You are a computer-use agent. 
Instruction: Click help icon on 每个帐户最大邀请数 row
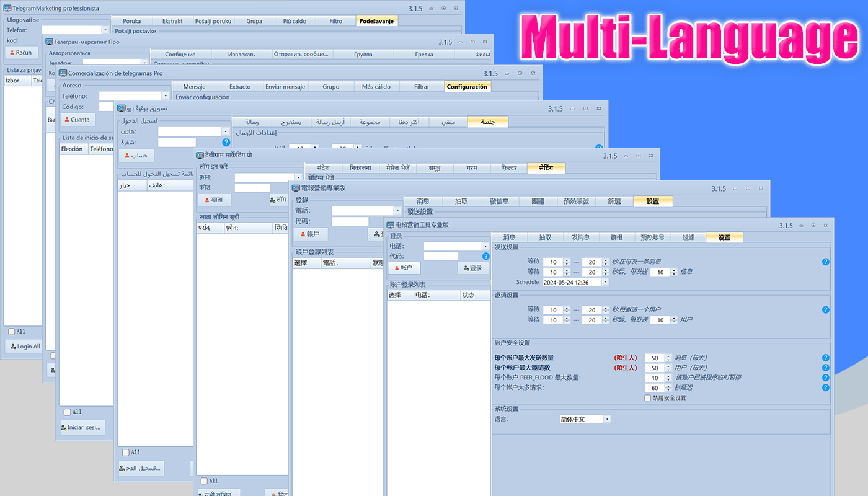click(825, 368)
